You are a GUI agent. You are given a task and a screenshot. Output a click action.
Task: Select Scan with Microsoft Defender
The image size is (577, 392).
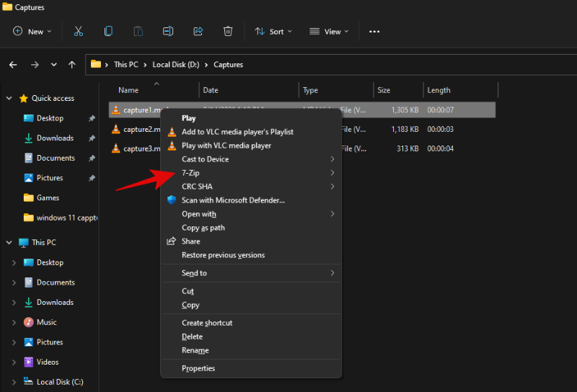[x=233, y=200]
